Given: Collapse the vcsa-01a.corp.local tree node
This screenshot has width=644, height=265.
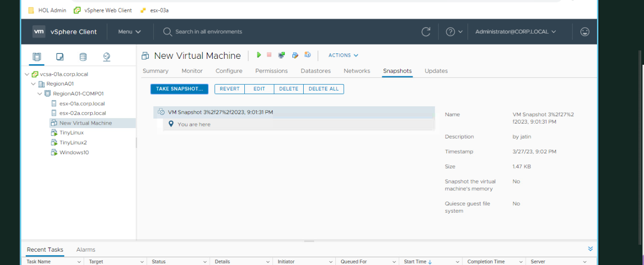Looking at the screenshot, I should click(x=27, y=74).
